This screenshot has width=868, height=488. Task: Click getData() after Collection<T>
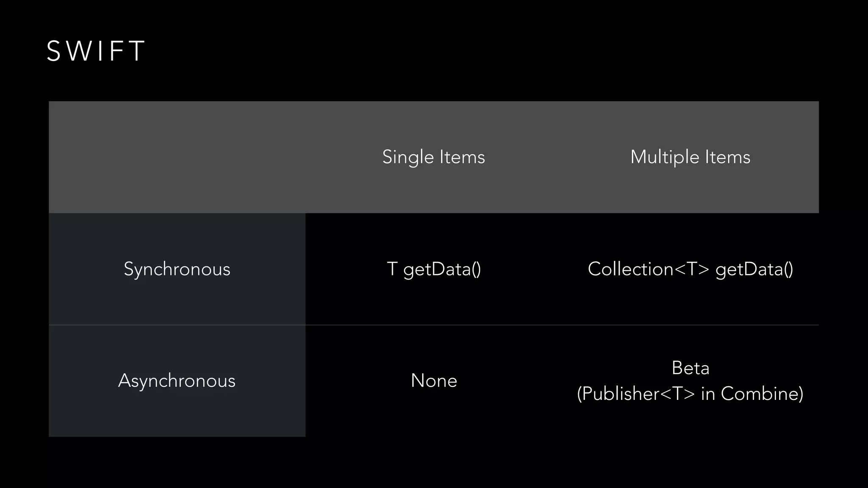(754, 269)
